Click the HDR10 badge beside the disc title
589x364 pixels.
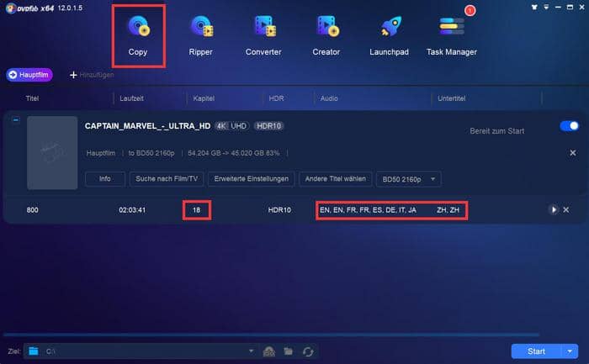click(x=269, y=126)
